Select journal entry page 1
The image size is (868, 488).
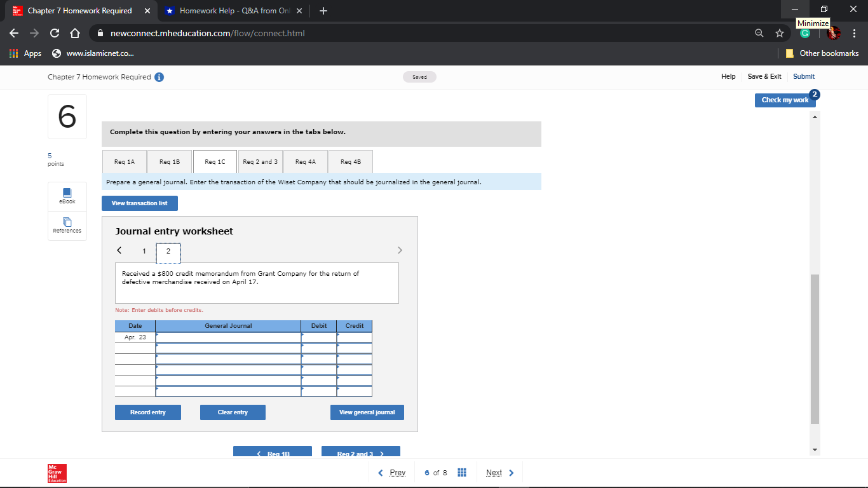[x=144, y=252]
